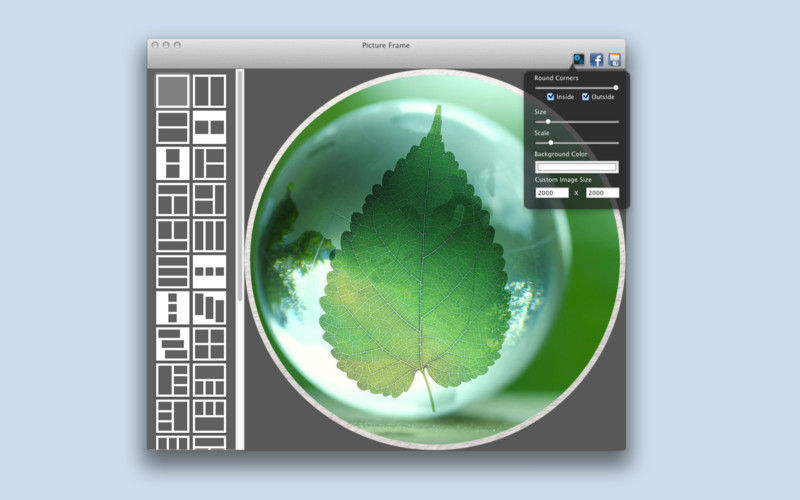The width and height of the screenshot is (800, 500).
Task: Click the Scale slider handle
Action: (551, 142)
